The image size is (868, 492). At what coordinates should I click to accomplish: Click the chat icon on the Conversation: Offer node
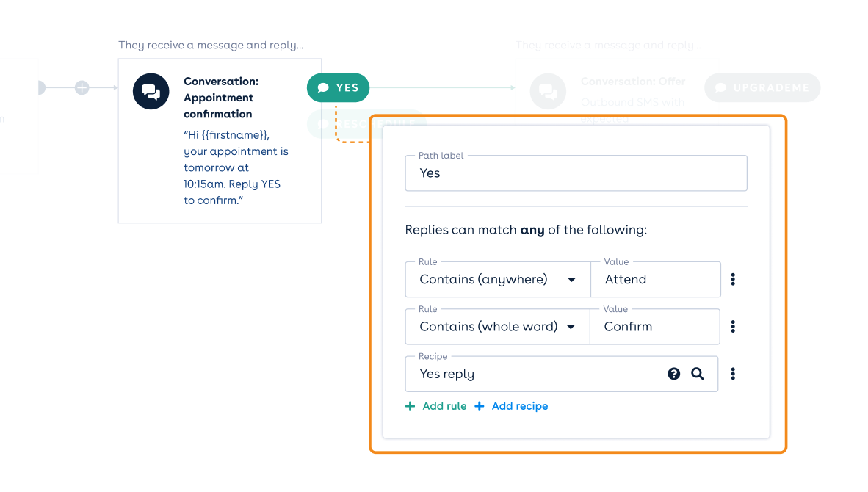[548, 91]
